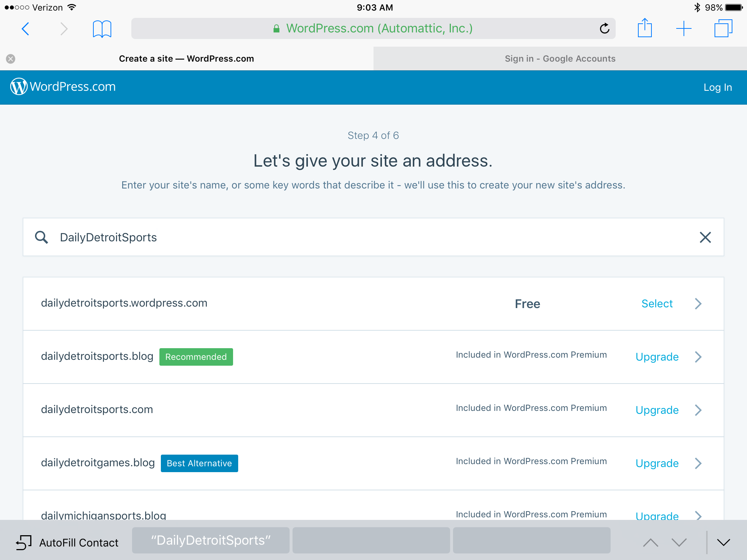Clear the domain search with X icon
747x560 pixels.
click(705, 237)
